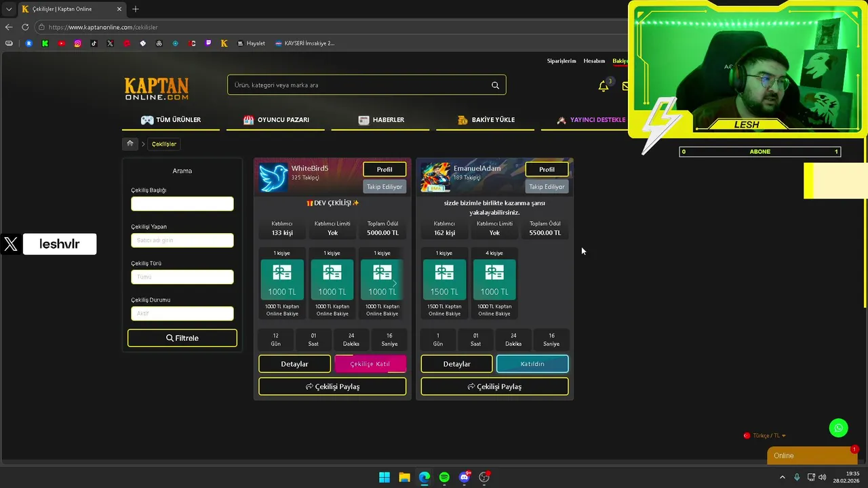Click Detaylar on EmanuelAdam giveaway
Image resolution: width=868 pixels, height=488 pixels.
456,364
